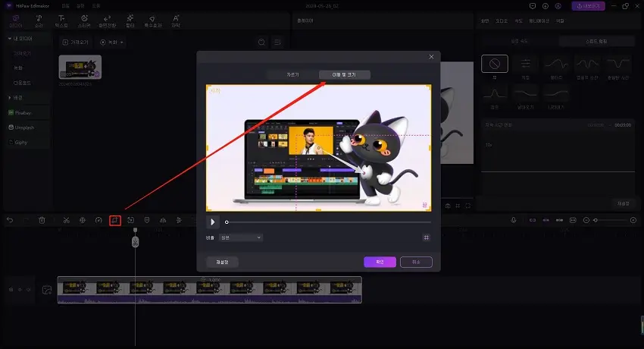Click the 취소 cancel button in dialog
This screenshot has height=349, width=644.
[416, 262]
